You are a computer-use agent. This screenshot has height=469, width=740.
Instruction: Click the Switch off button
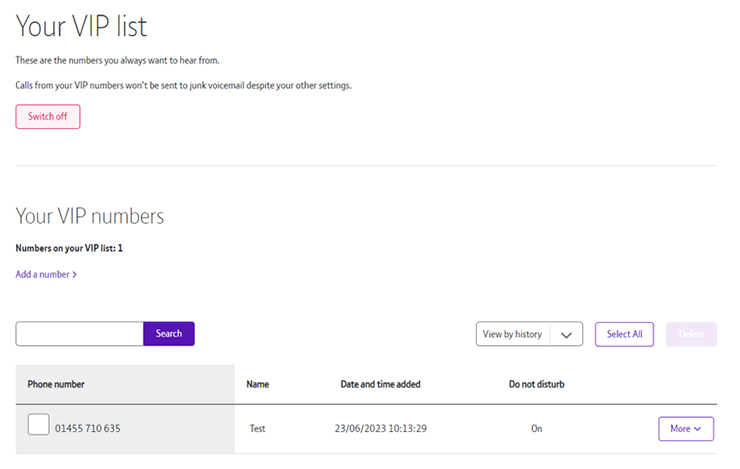(x=47, y=117)
